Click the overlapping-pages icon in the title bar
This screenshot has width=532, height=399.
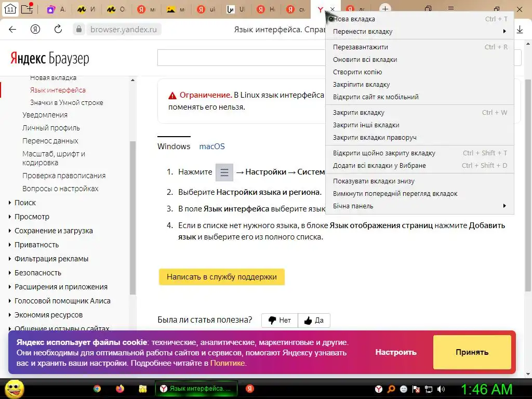pyautogui.click(x=428, y=8)
